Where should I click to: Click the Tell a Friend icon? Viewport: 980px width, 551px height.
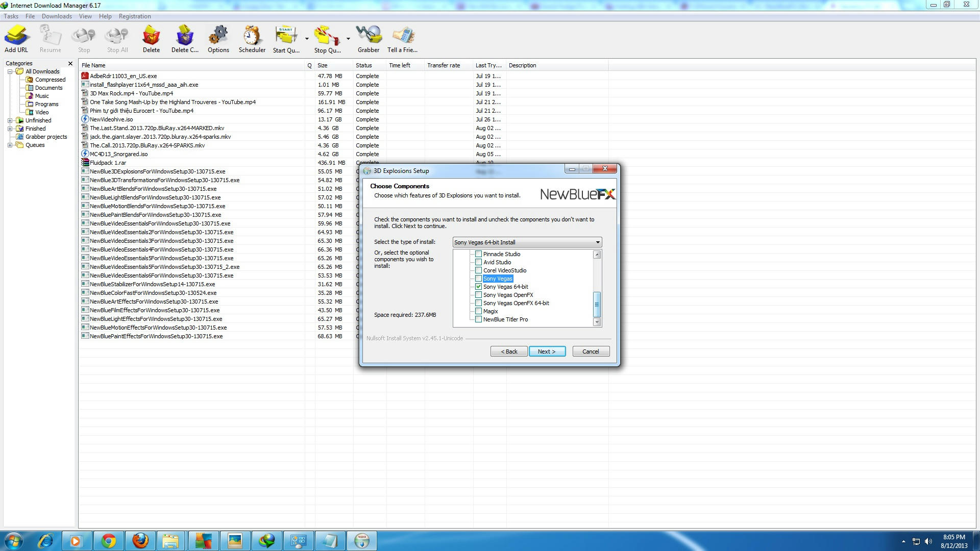pos(403,39)
